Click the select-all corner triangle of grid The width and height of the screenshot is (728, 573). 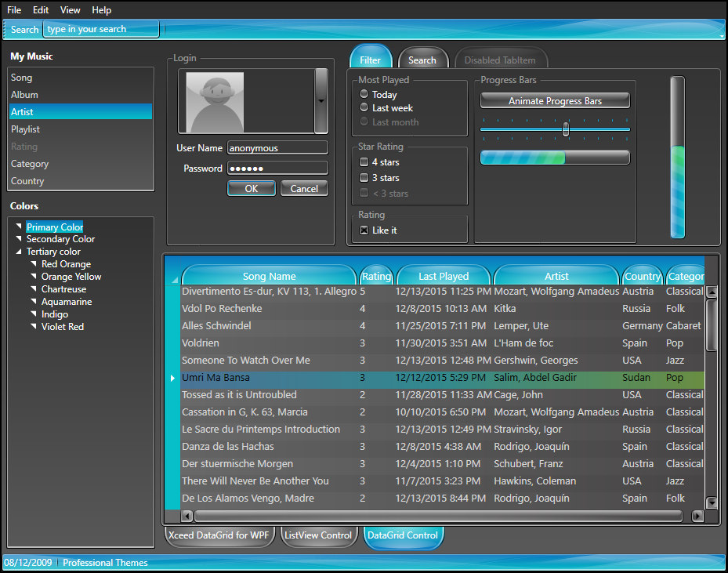[174, 280]
